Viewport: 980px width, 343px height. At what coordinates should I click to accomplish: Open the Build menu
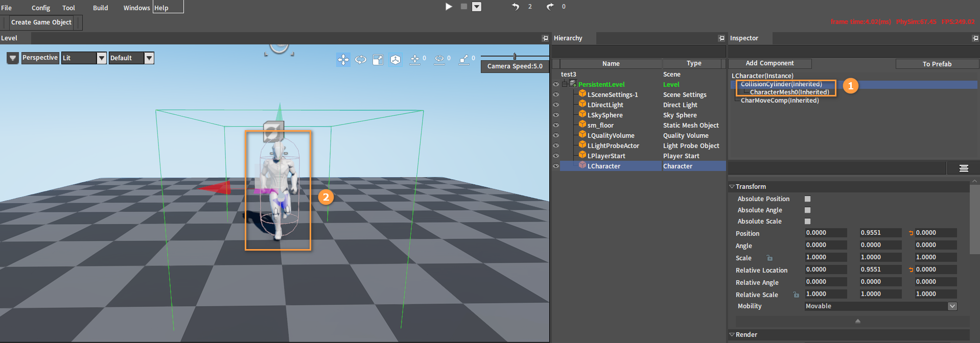coord(100,8)
